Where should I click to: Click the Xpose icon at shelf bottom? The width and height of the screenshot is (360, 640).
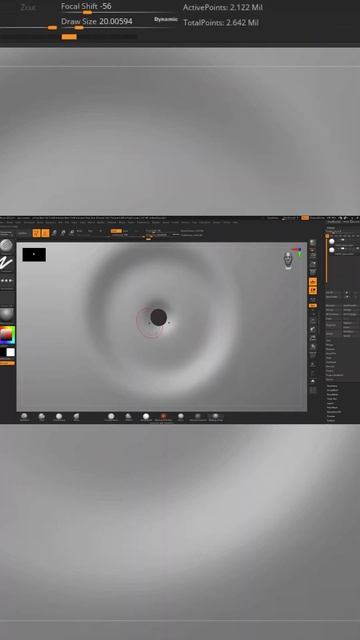click(x=313, y=390)
